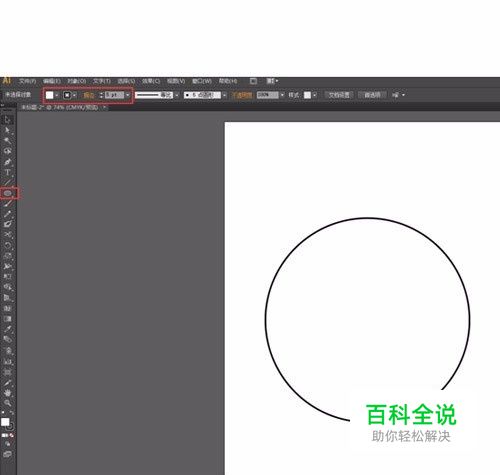Select the Eraser tool
500x475 pixels.
pos(7,224)
